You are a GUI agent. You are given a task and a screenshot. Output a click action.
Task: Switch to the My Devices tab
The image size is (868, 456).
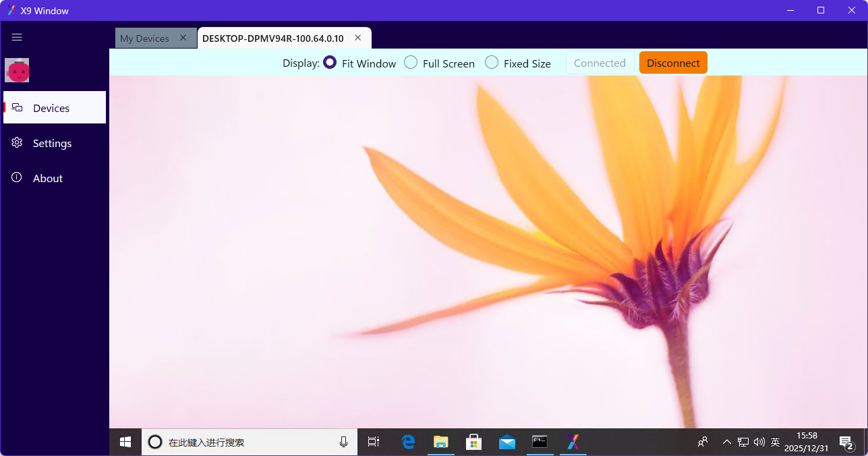click(x=144, y=38)
